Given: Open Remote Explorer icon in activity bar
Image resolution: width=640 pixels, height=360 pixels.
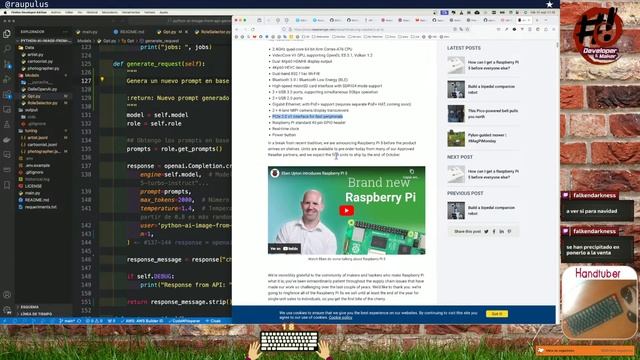Looking at the screenshot, I should 7,109.
